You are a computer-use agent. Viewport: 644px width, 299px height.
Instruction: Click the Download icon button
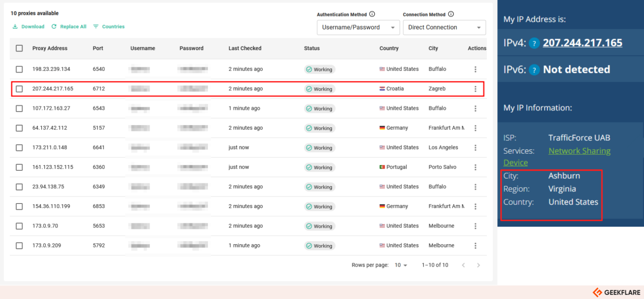(15, 26)
